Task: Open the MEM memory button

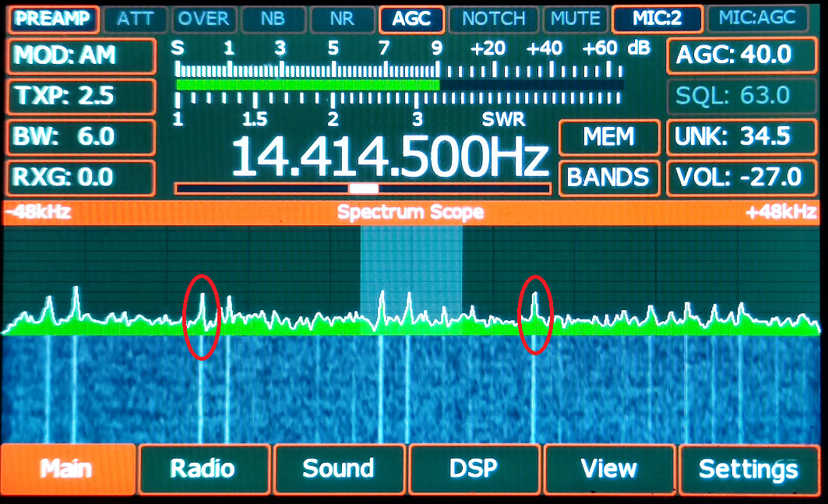Action: pos(609,137)
